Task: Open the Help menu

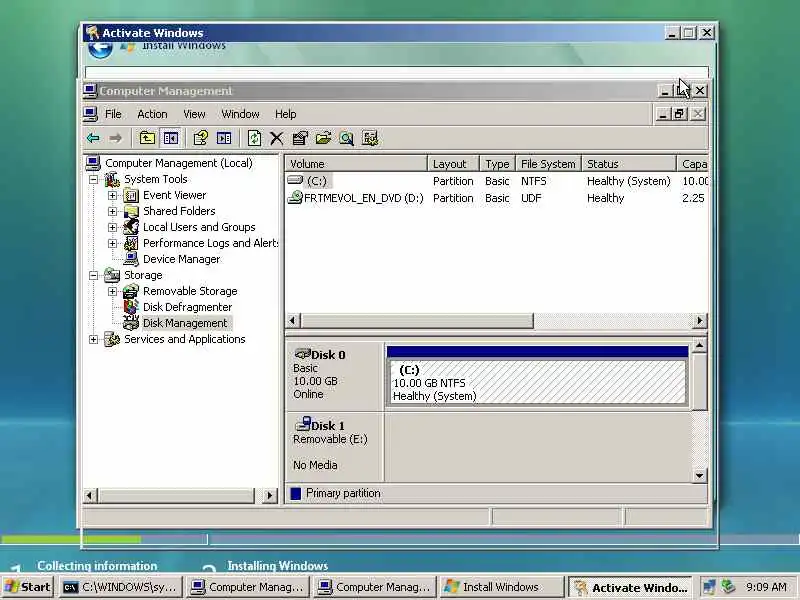Action: pyautogui.click(x=285, y=114)
